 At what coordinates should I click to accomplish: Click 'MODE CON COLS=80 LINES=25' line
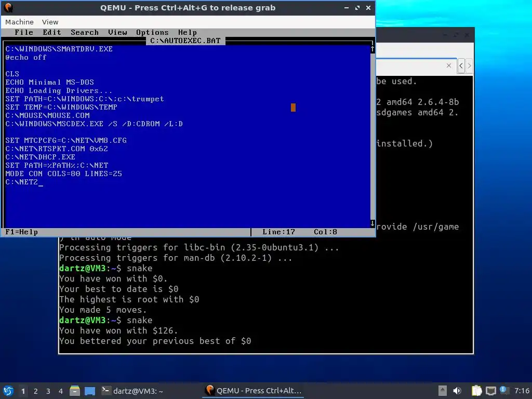63,174
